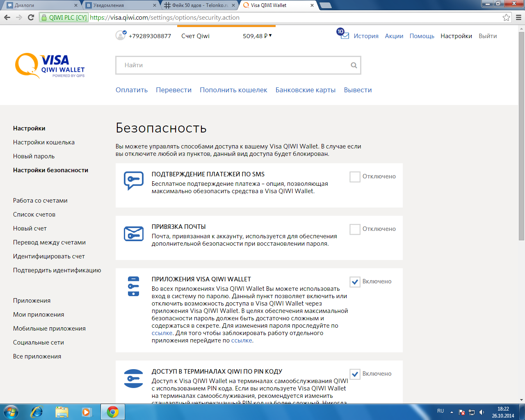Enable SMS payment confirmation checkbox
The height and width of the screenshot is (420, 525).
pos(355,177)
